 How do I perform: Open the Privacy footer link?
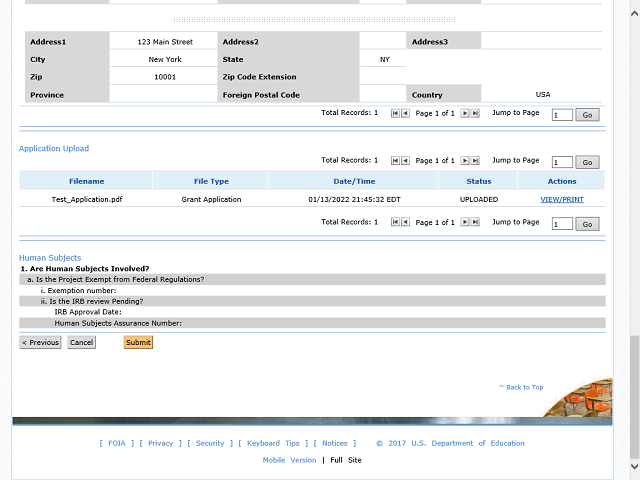pyautogui.click(x=160, y=443)
